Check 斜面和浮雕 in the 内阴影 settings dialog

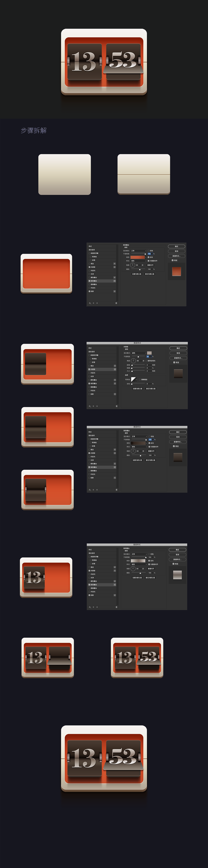89,355
